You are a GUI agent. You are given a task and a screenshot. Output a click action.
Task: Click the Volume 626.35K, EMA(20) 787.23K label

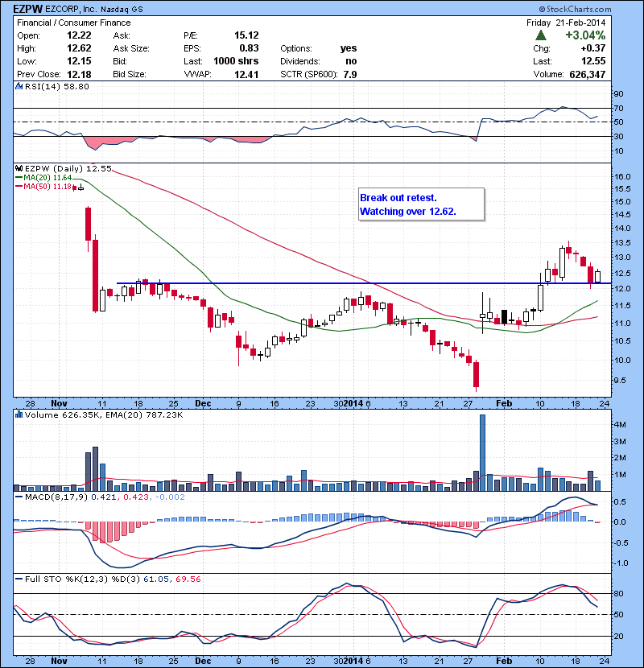[x=104, y=415]
